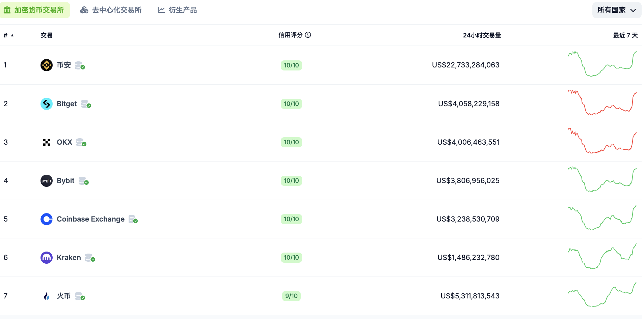Viewport: 644px width, 319px height.
Task: Switch to the 衍生产品 tab
Action: (177, 10)
